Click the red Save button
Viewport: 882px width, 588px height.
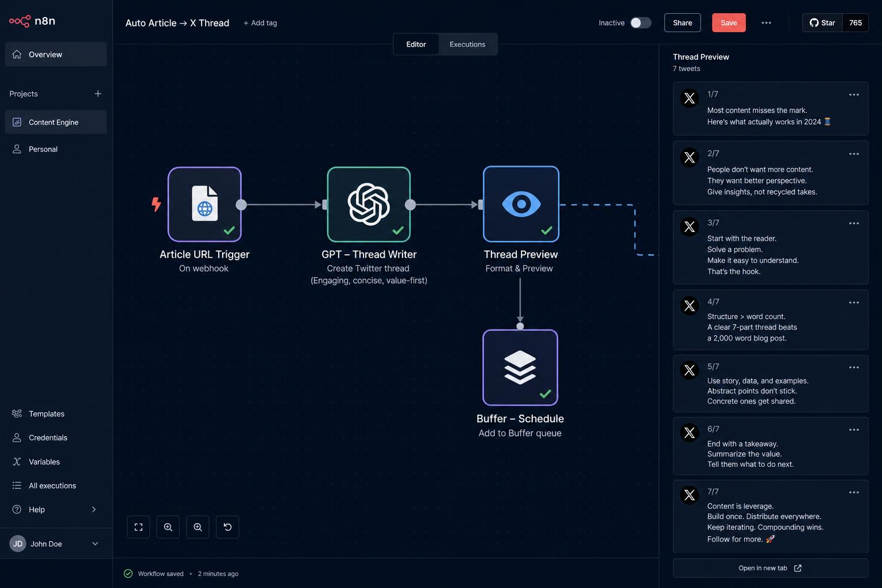pos(729,23)
